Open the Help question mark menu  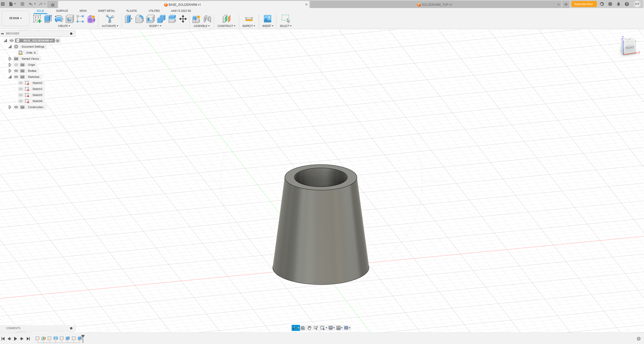627,4
